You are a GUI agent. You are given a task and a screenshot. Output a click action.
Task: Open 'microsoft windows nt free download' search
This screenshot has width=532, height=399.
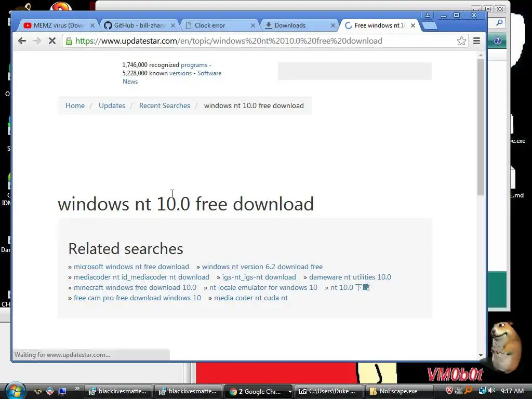131,267
